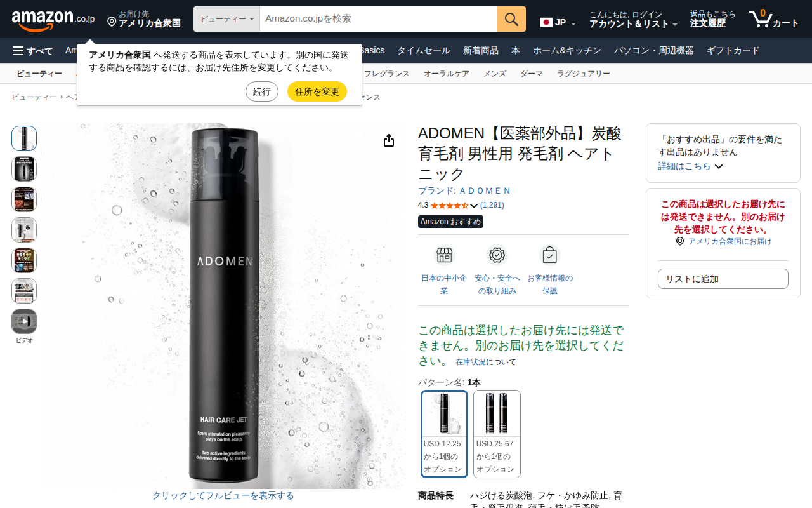812x508 pixels.
Task: Open the hamburger すべて menu
Action: [33, 51]
